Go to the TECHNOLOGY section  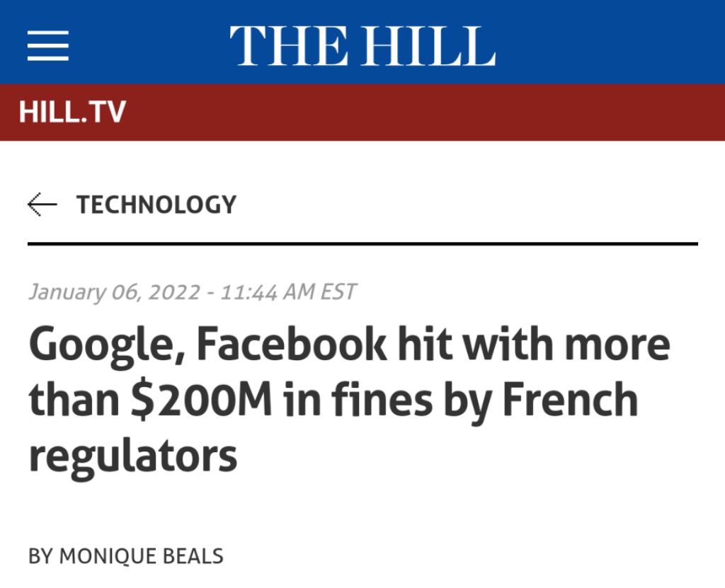coord(156,205)
